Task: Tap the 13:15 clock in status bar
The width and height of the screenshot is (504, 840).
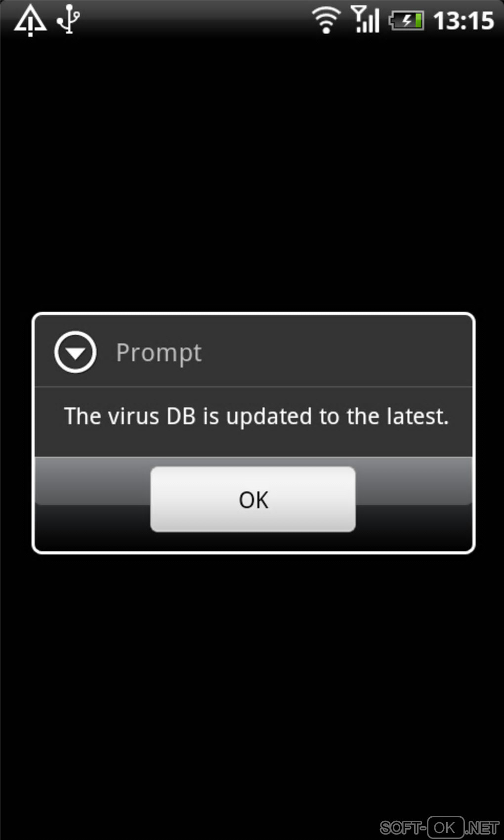Action: coord(463,21)
